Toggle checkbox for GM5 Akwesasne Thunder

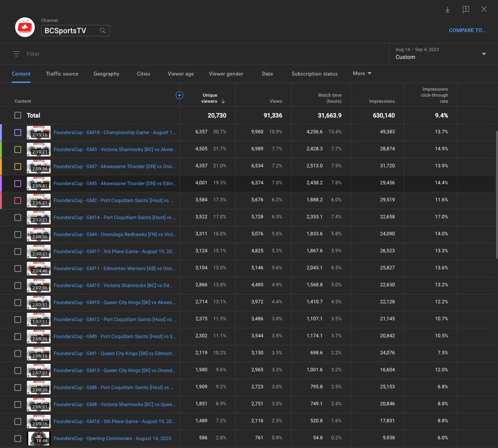point(18,183)
